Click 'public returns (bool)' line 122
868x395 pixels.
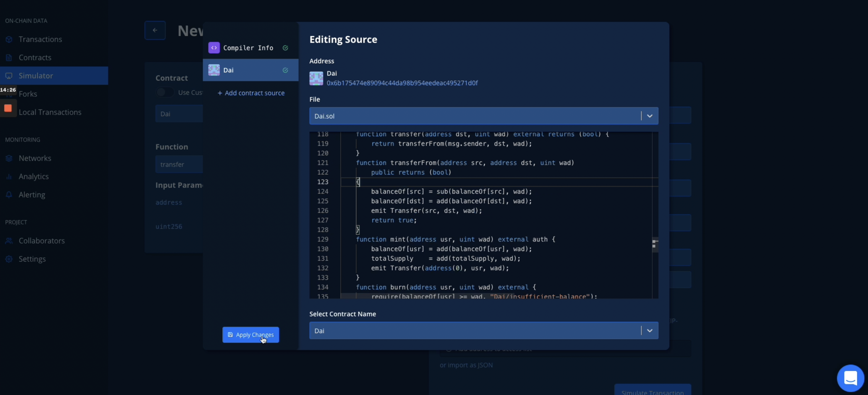click(x=411, y=172)
